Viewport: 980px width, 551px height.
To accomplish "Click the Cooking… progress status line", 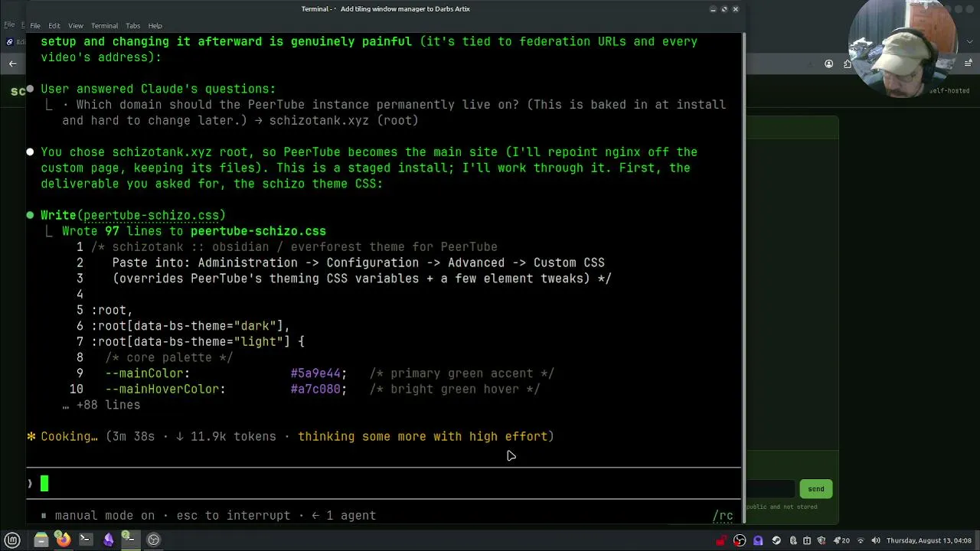I will click(290, 436).
